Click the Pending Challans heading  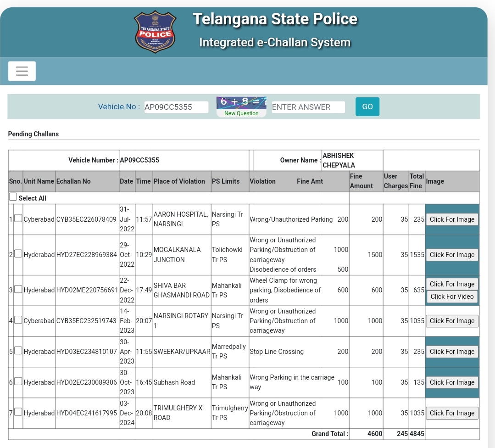click(x=33, y=134)
